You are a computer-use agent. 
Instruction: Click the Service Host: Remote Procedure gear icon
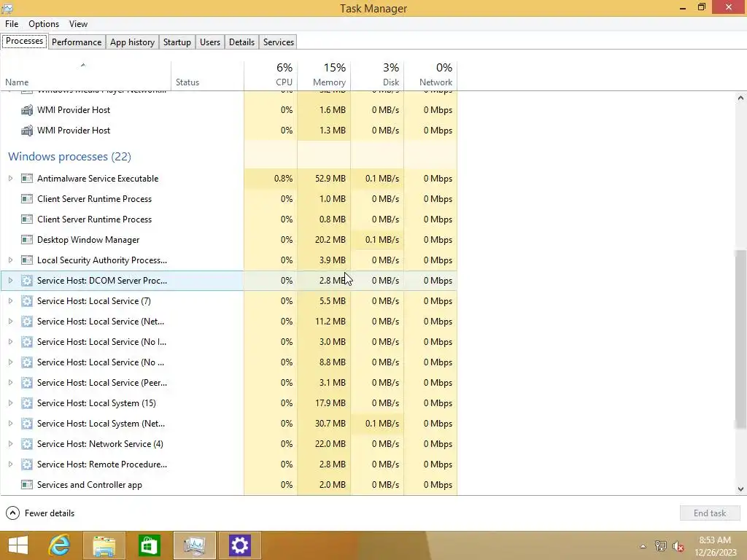pos(27,464)
